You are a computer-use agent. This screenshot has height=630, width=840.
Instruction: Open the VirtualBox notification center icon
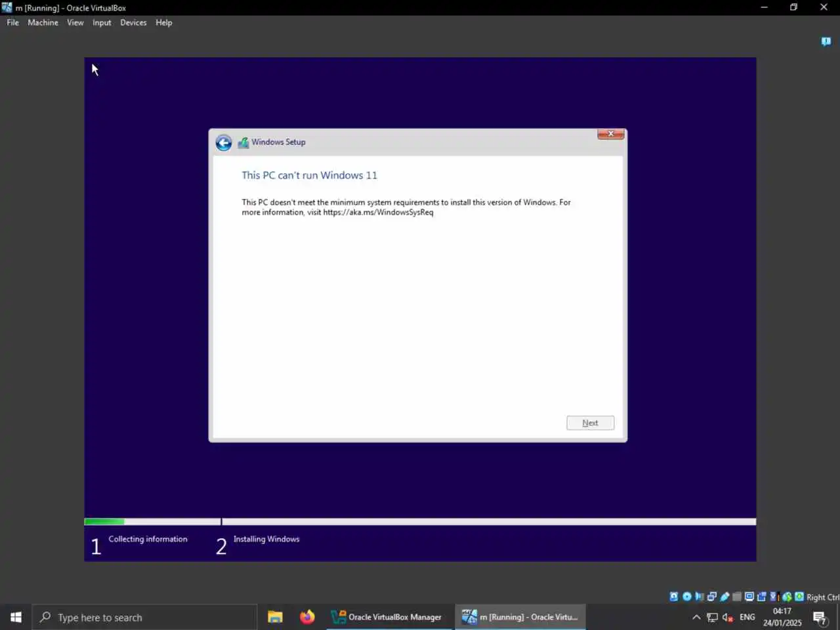(x=826, y=41)
